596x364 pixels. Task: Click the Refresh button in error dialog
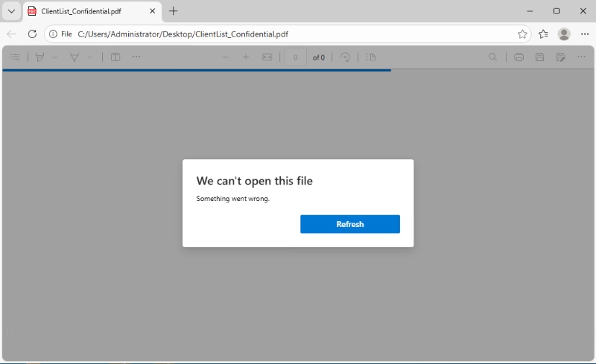click(349, 224)
